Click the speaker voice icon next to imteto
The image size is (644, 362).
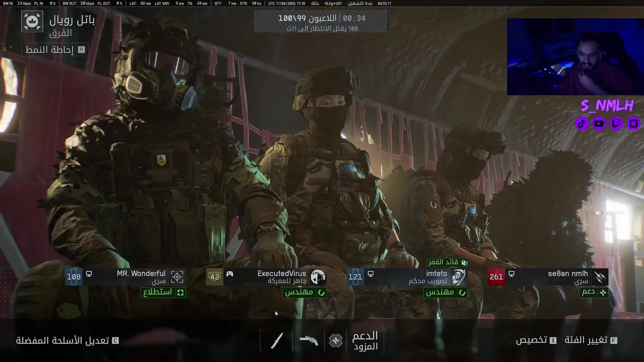(x=598, y=213)
